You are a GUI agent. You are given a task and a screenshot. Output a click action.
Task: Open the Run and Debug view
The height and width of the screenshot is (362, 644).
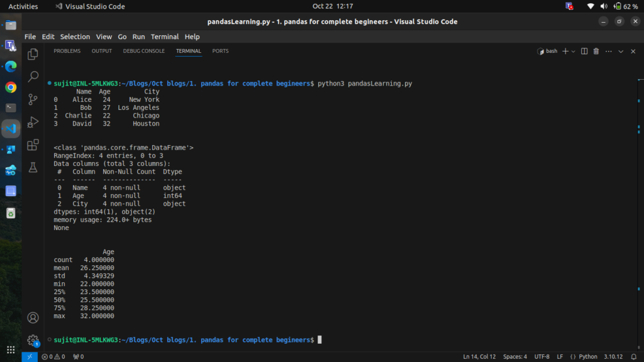tap(33, 122)
